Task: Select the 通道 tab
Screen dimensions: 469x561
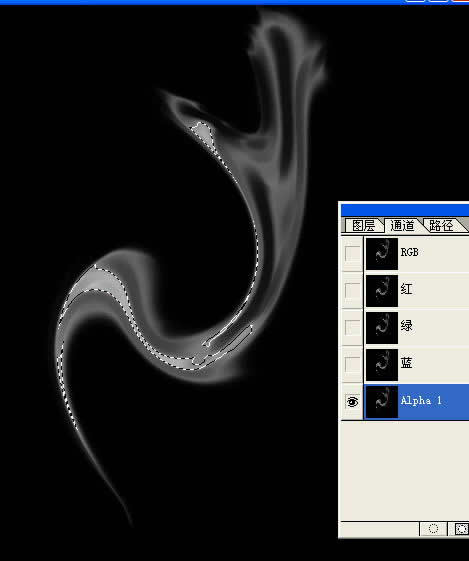Action: (402, 225)
